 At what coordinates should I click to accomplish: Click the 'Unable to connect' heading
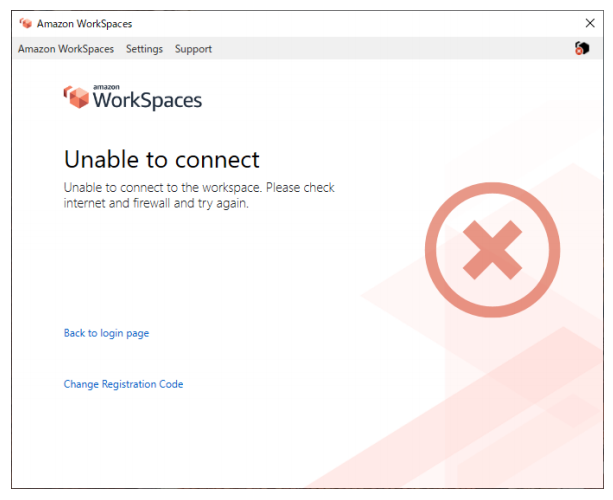pyautogui.click(x=161, y=159)
